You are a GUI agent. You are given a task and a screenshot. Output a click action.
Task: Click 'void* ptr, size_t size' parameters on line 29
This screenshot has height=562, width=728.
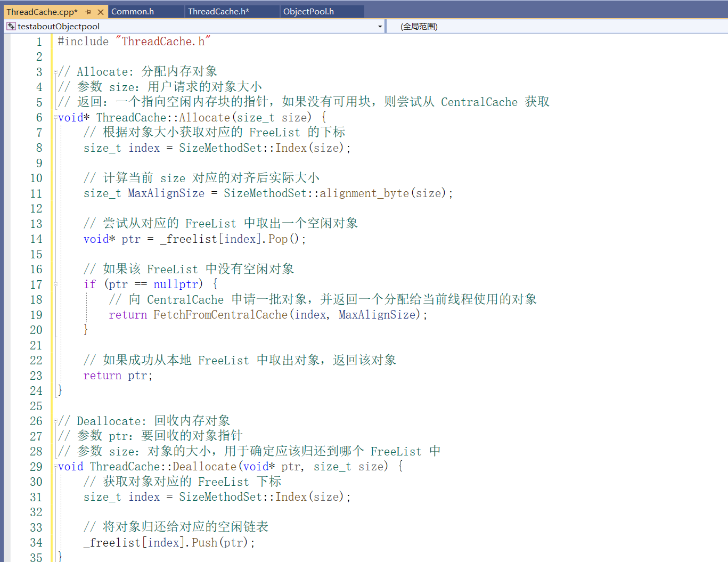[x=313, y=467]
